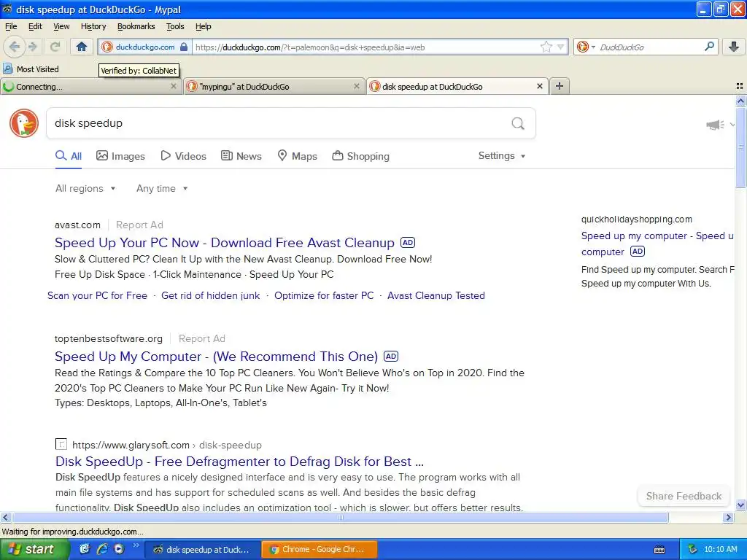Click the vertical scrollbar down arrow
The image size is (747, 560).
[x=740, y=505]
